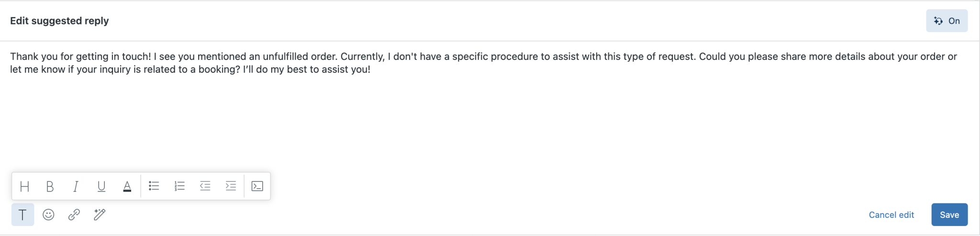Click the empty area below reply text
This screenshot has width=980, height=236.
[479, 120]
